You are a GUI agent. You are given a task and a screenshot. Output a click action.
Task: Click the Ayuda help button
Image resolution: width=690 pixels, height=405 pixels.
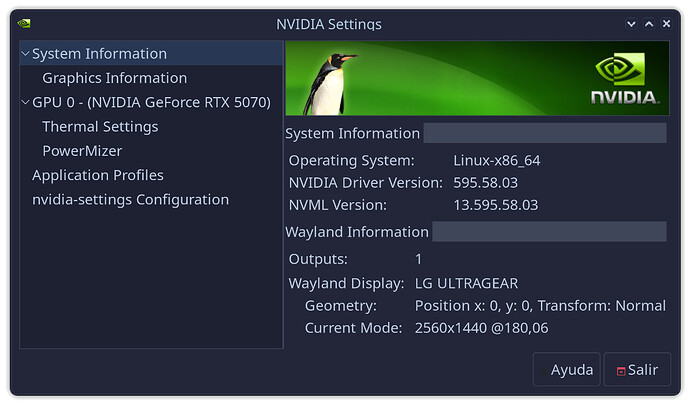click(566, 369)
